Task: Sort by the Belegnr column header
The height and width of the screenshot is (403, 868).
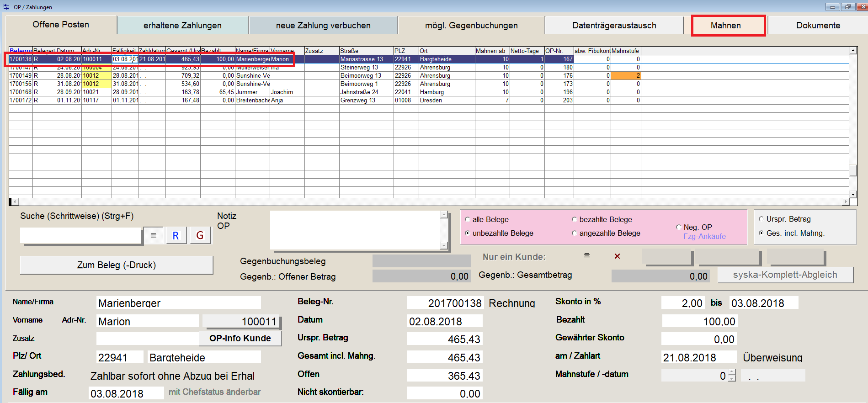Action: coord(21,51)
